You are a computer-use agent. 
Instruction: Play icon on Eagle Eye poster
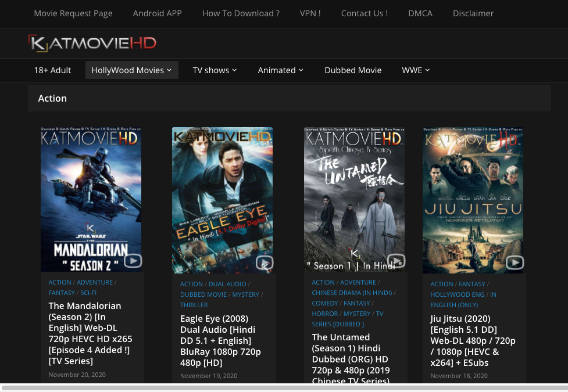(265, 262)
